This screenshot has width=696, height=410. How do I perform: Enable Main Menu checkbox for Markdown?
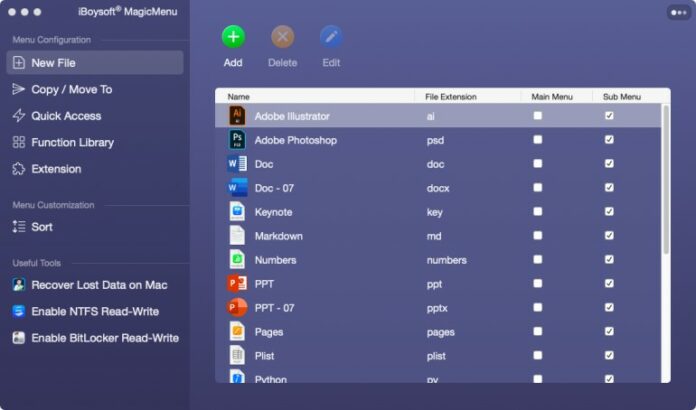(538, 236)
